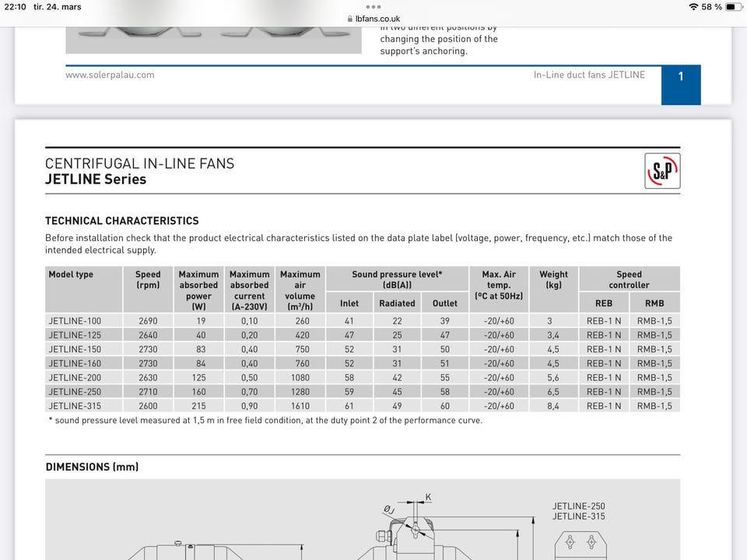
Task: Tap the fan product photo at top
Action: tap(213, 40)
